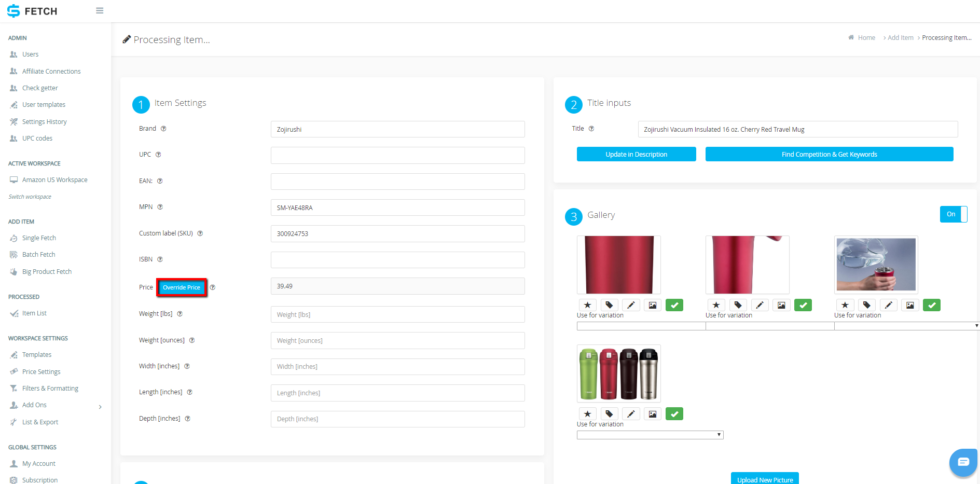Select the four-color mugs thumbnail
Image resolution: width=980 pixels, height=484 pixels.
click(x=618, y=374)
